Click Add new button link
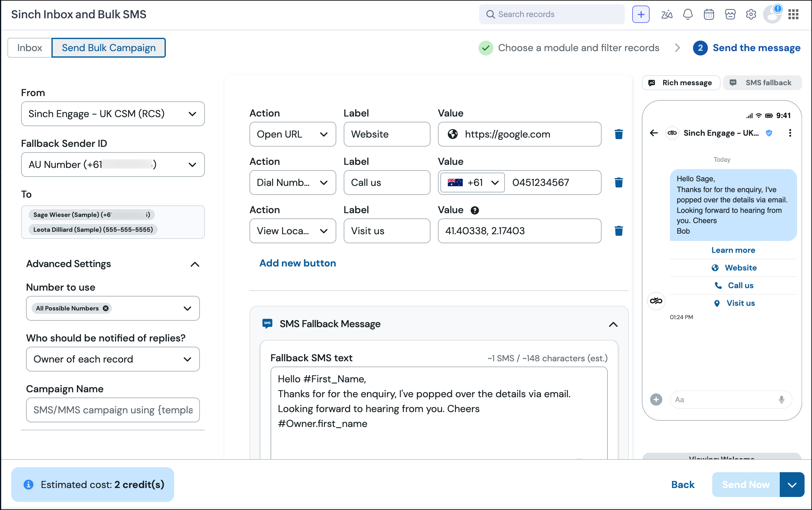The width and height of the screenshot is (812, 510). click(x=298, y=263)
